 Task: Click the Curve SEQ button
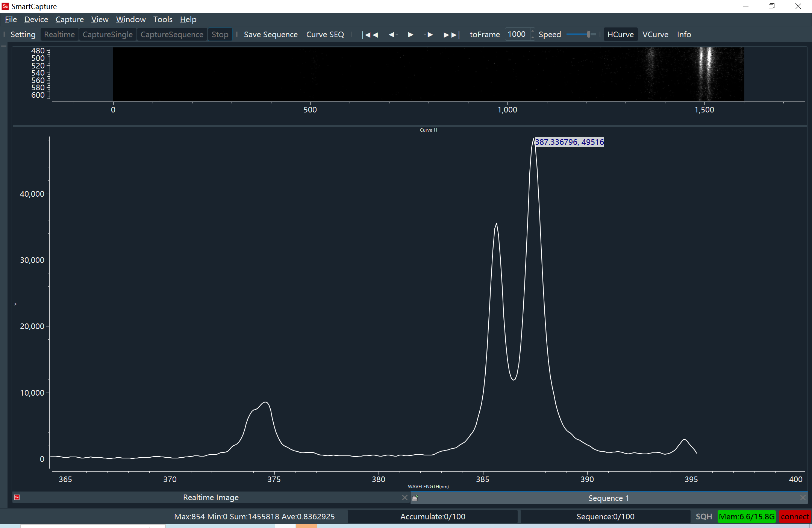click(325, 35)
